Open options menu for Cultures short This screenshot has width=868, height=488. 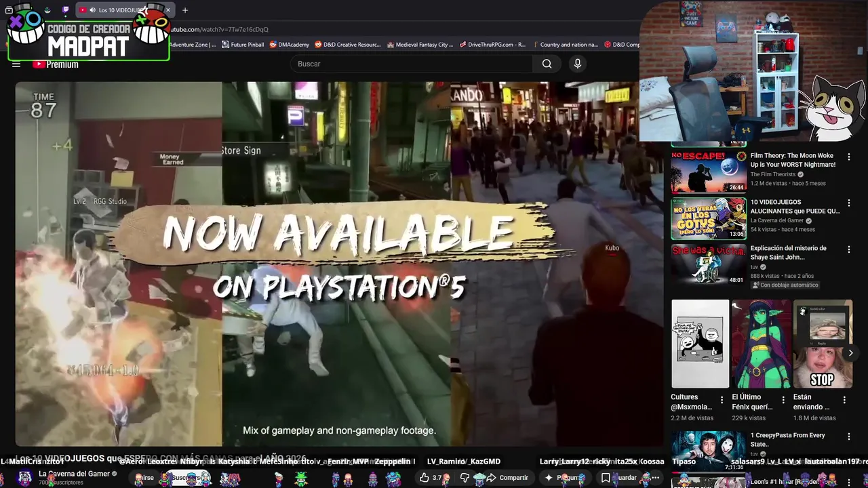coord(722,400)
